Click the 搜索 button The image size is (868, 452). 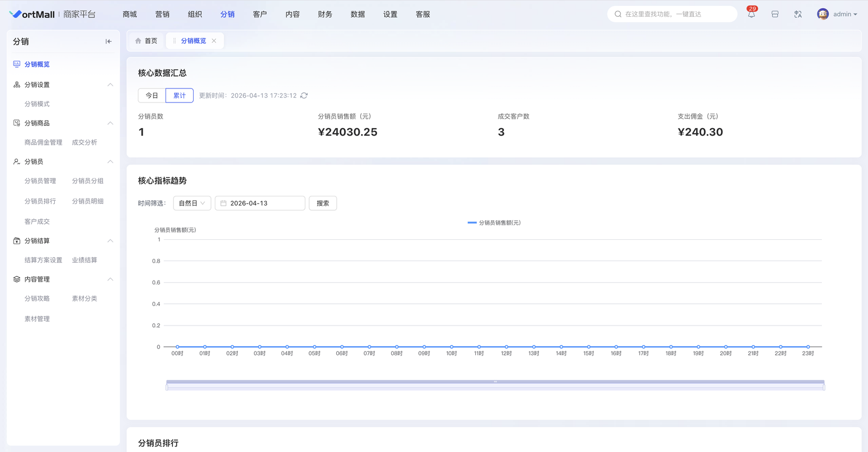point(323,203)
